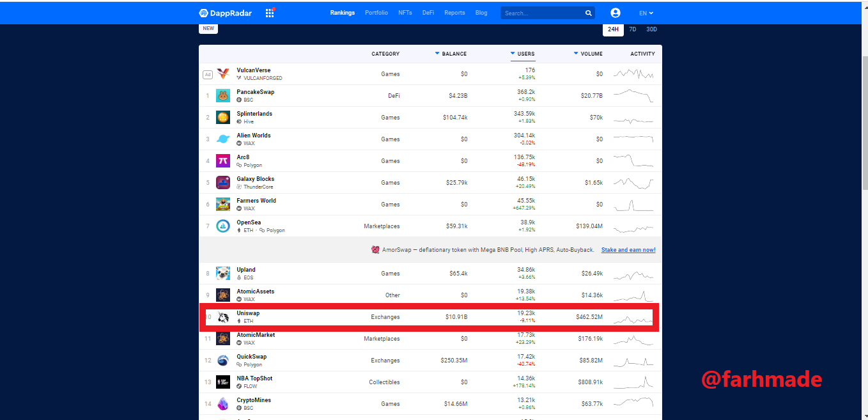Click PancakeSwap balance $4.23B cell
This screenshot has width=868, height=420.
[458, 96]
